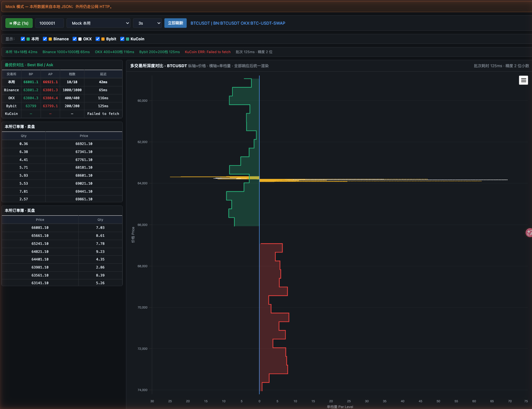The height and width of the screenshot is (409, 532).
Task: Click the green 本所 legend color square
Action: (28, 39)
